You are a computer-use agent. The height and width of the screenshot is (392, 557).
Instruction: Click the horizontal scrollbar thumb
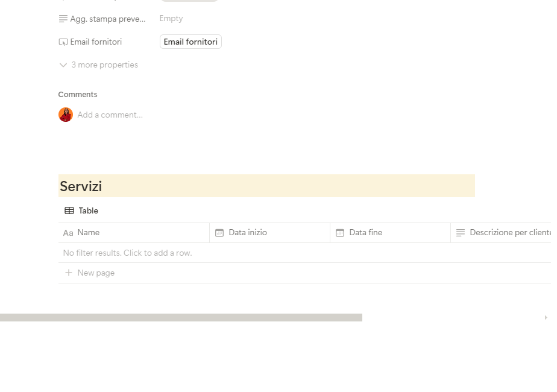(181, 317)
